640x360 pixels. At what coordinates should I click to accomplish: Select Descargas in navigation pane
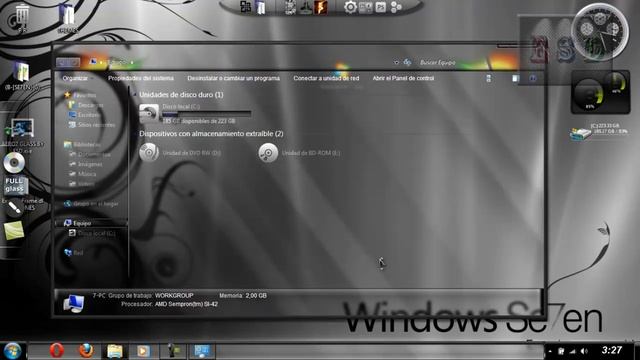(86, 105)
